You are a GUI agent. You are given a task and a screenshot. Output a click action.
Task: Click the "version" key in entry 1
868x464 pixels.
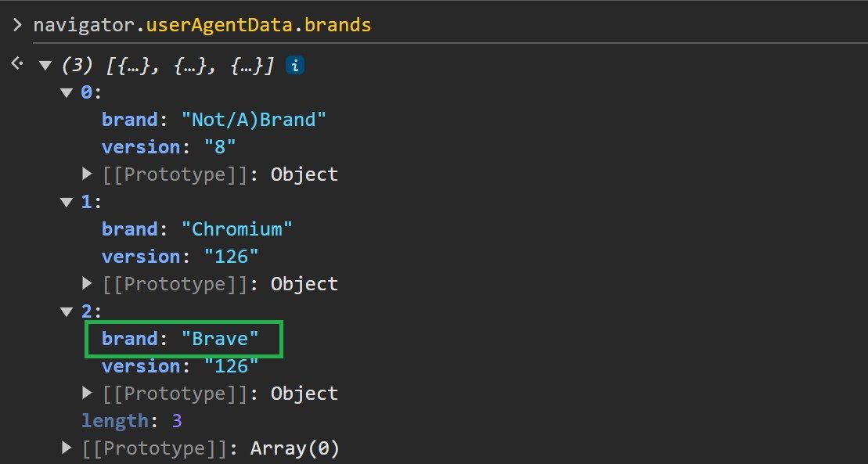tap(141, 257)
